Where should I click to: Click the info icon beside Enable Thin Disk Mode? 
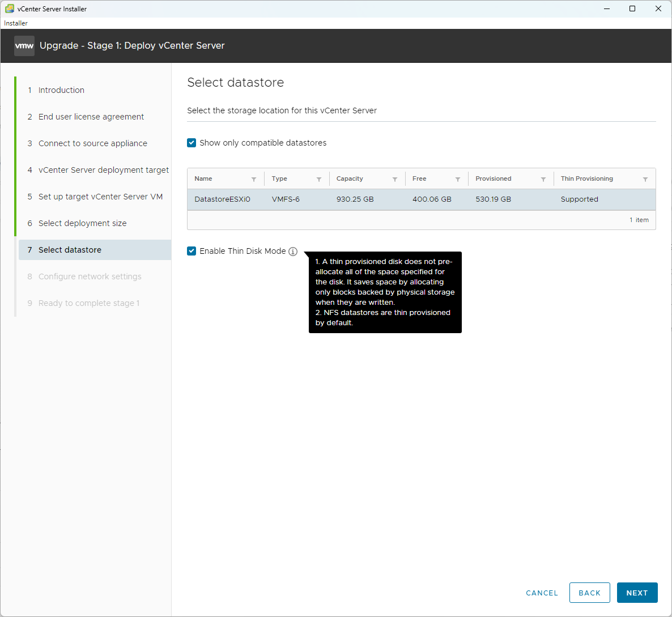point(293,251)
